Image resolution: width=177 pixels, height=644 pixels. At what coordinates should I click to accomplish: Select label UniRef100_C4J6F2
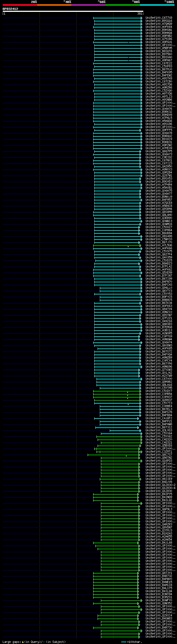[159, 418]
